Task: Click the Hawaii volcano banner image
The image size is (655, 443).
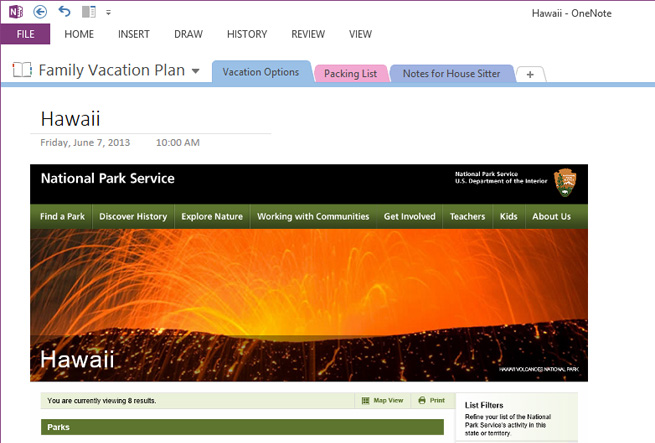Action: [x=309, y=305]
